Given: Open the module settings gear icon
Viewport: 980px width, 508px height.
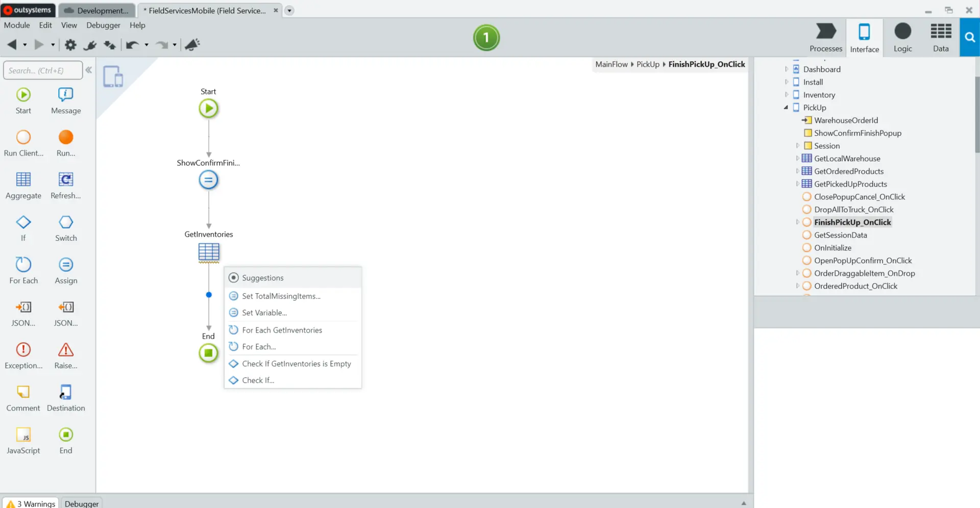Looking at the screenshot, I should click(70, 45).
